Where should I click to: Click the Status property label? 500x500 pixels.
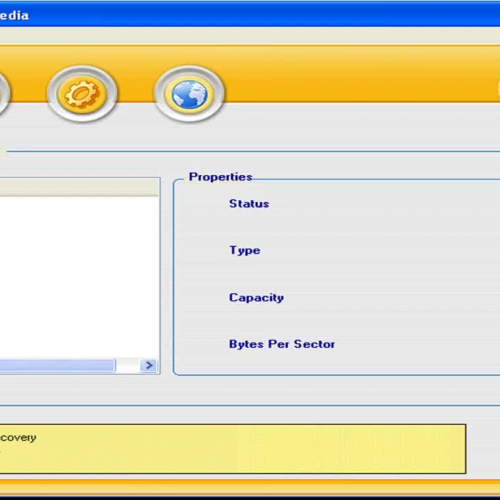point(249,203)
